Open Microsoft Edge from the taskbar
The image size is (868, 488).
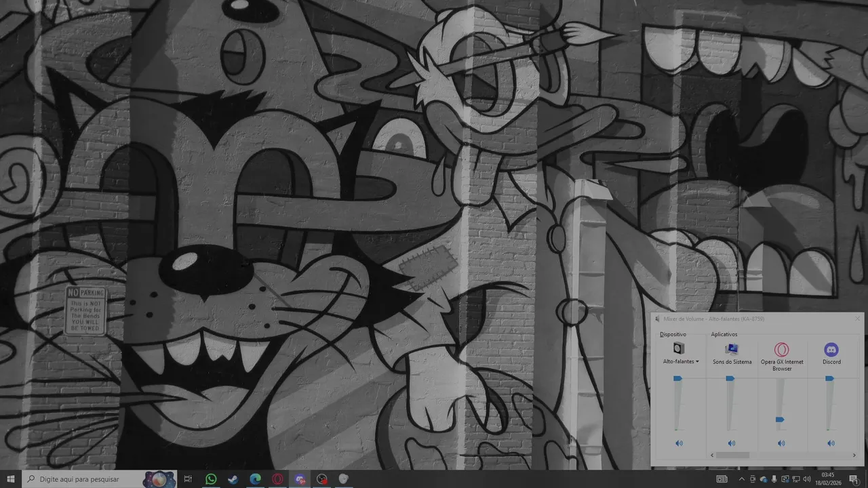click(x=255, y=479)
